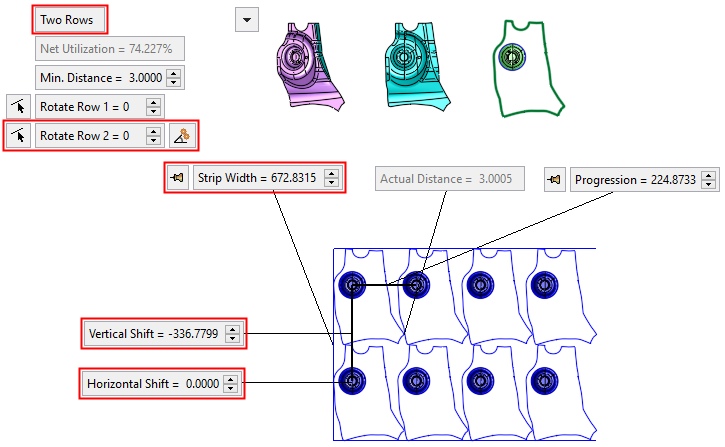The image size is (725, 447).
Task: Select the purple part thumbnail
Action: tap(309, 67)
